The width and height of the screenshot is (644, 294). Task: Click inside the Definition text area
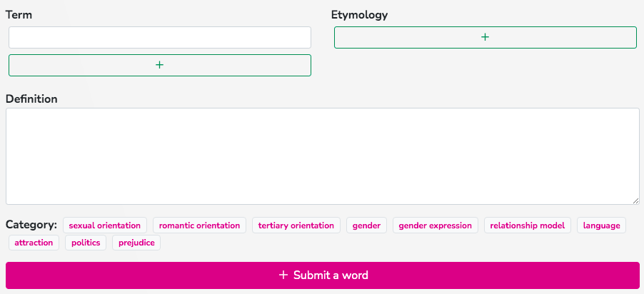[323, 156]
